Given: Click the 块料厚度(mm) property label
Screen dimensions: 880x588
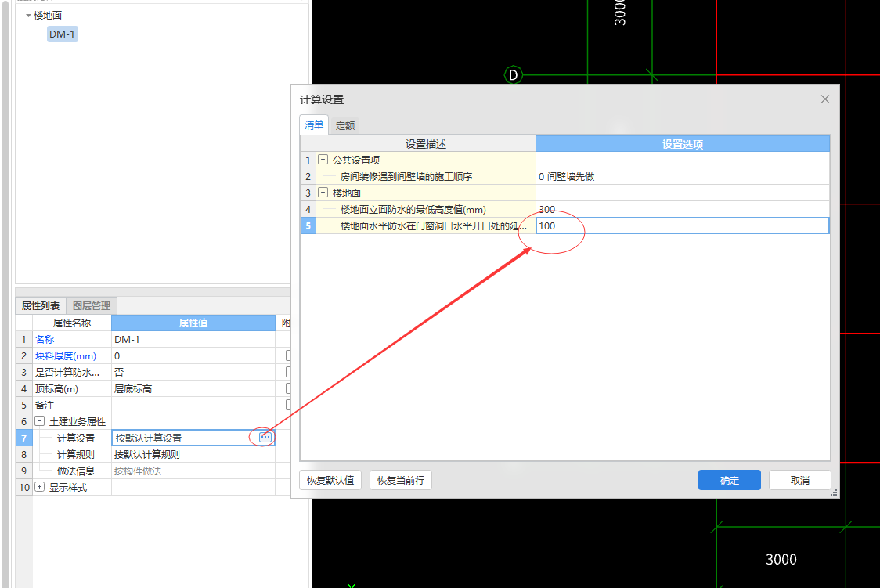Looking at the screenshot, I should [x=66, y=355].
